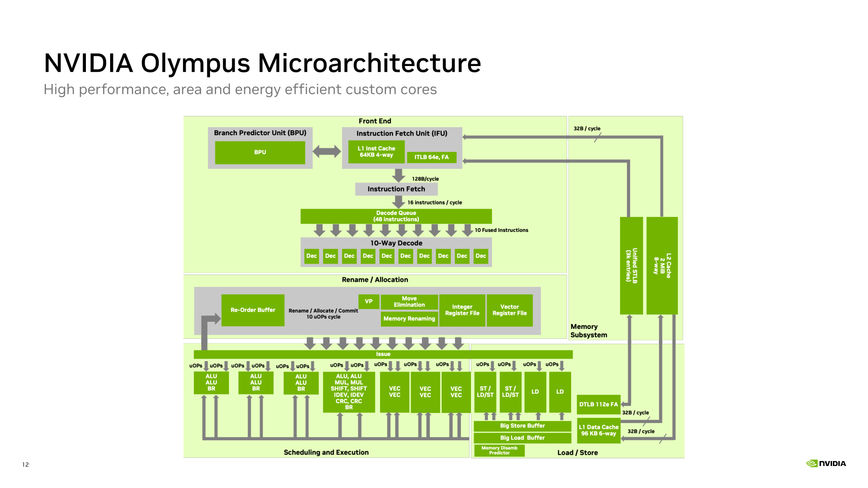Click the slide title NVIDIA Olympus Microarchitecture
Image resolution: width=868 pixels, height=488 pixels.
pos(263,63)
